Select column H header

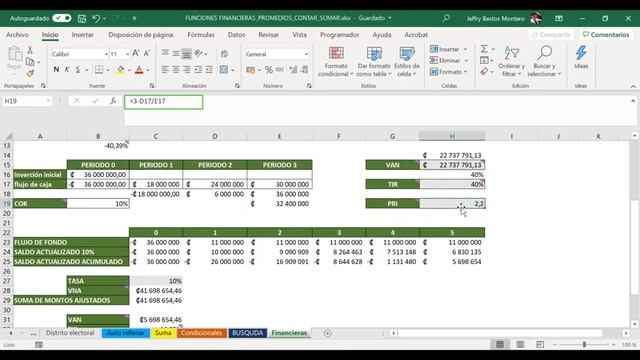(x=452, y=136)
